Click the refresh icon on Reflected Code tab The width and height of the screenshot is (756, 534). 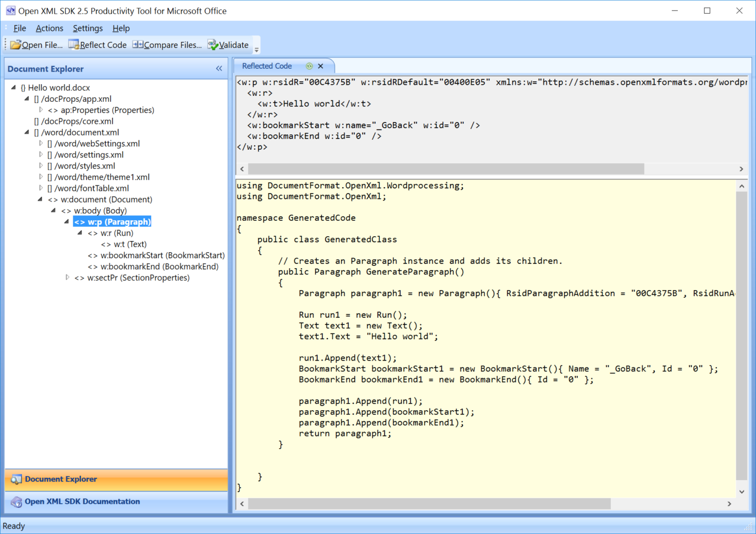(309, 66)
